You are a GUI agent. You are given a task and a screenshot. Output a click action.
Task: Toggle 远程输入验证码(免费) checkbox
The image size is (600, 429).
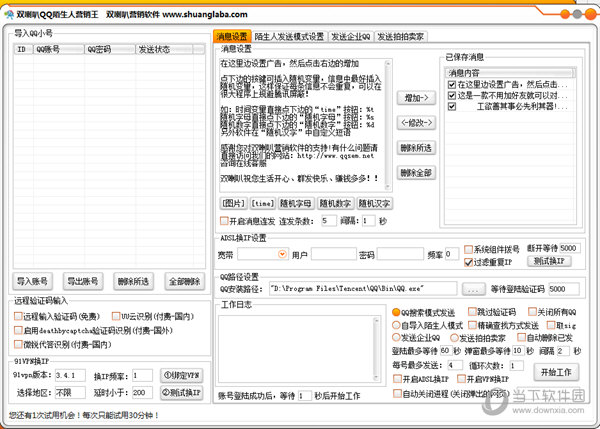pyautogui.click(x=19, y=316)
